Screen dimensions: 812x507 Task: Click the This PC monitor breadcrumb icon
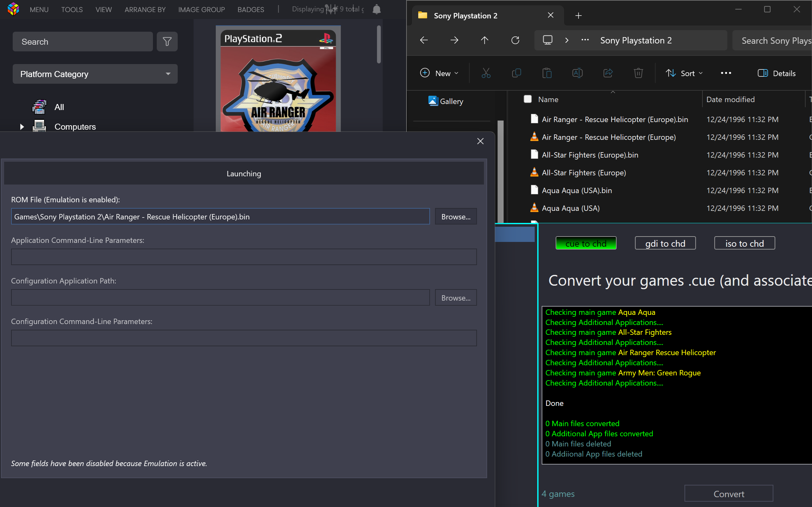click(x=547, y=40)
